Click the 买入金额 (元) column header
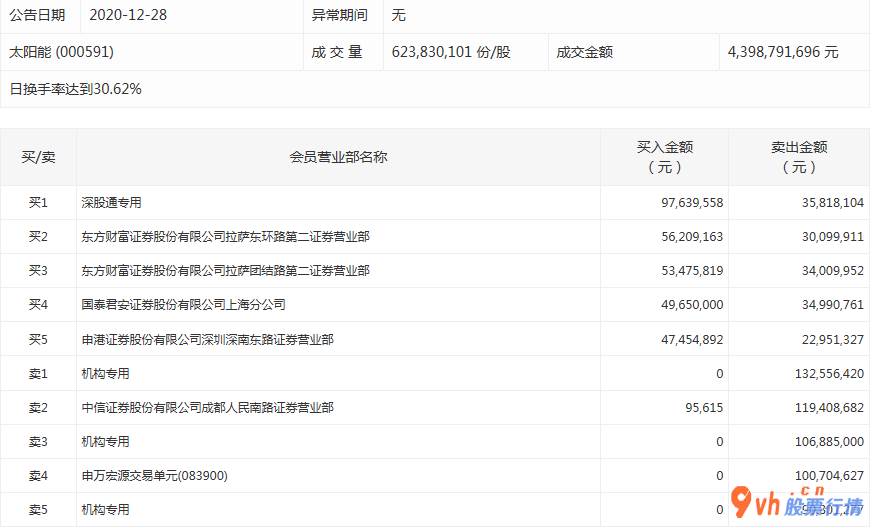 (665, 157)
